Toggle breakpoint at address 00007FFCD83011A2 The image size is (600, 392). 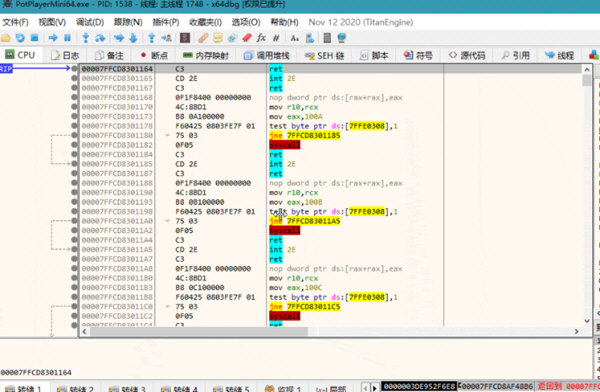pos(74,230)
